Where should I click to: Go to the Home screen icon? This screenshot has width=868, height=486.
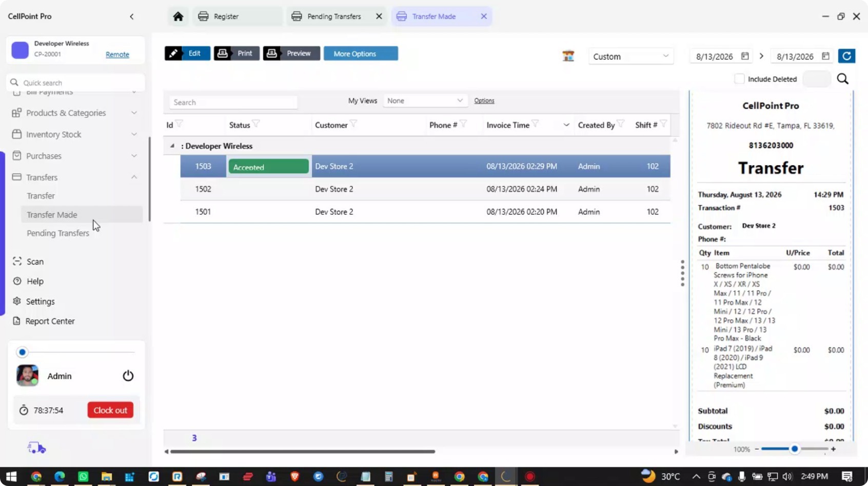(x=178, y=16)
